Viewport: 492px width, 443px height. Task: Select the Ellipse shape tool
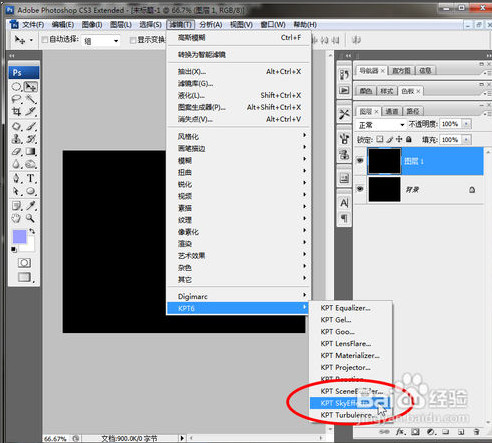(31, 191)
